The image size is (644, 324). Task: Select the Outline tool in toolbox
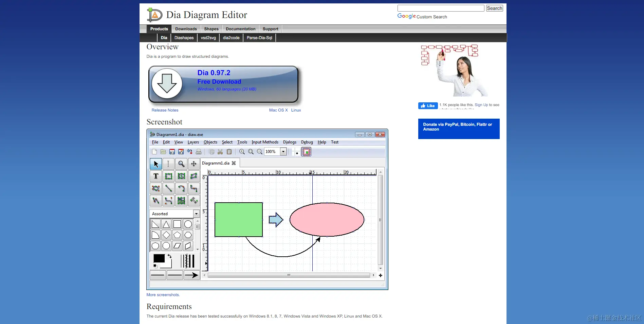[x=194, y=201]
